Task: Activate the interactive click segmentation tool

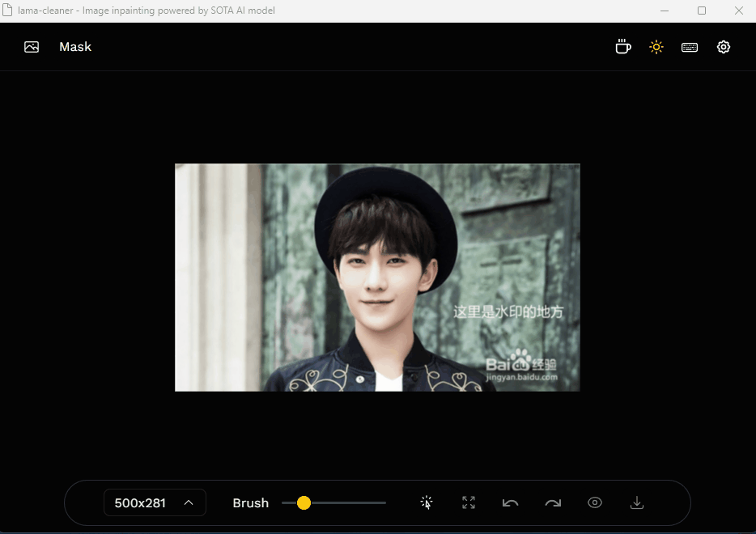Action: (x=427, y=502)
